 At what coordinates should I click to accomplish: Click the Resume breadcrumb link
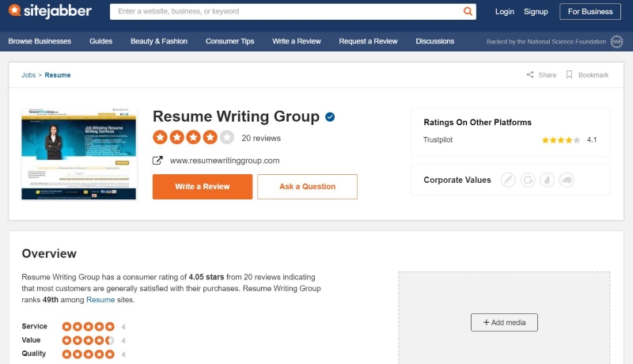(58, 75)
